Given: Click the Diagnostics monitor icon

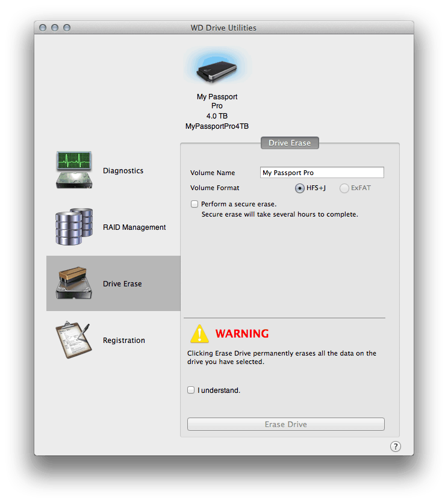Looking at the screenshot, I should [75, 170].
